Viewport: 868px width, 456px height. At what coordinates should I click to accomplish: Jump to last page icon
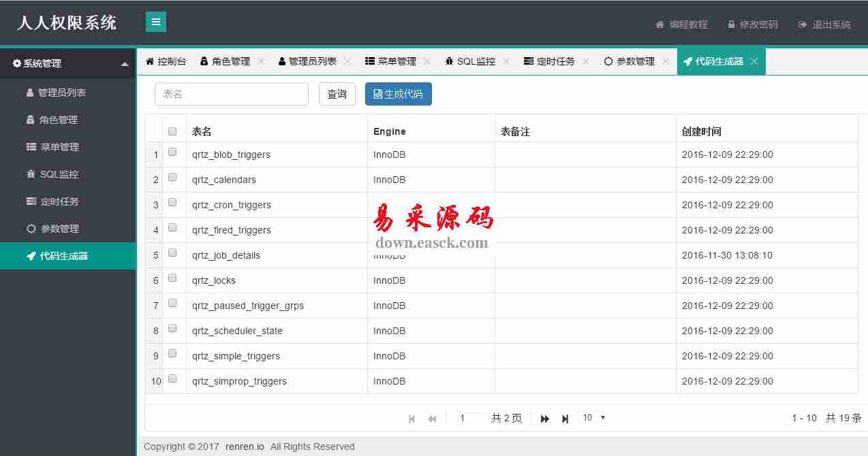[565, 419]
